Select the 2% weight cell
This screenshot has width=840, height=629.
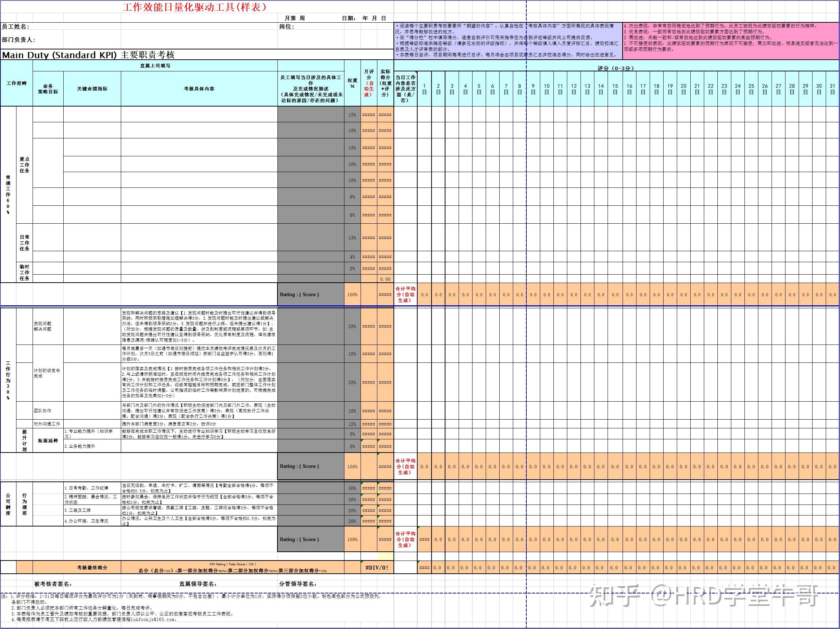point(352,268)
